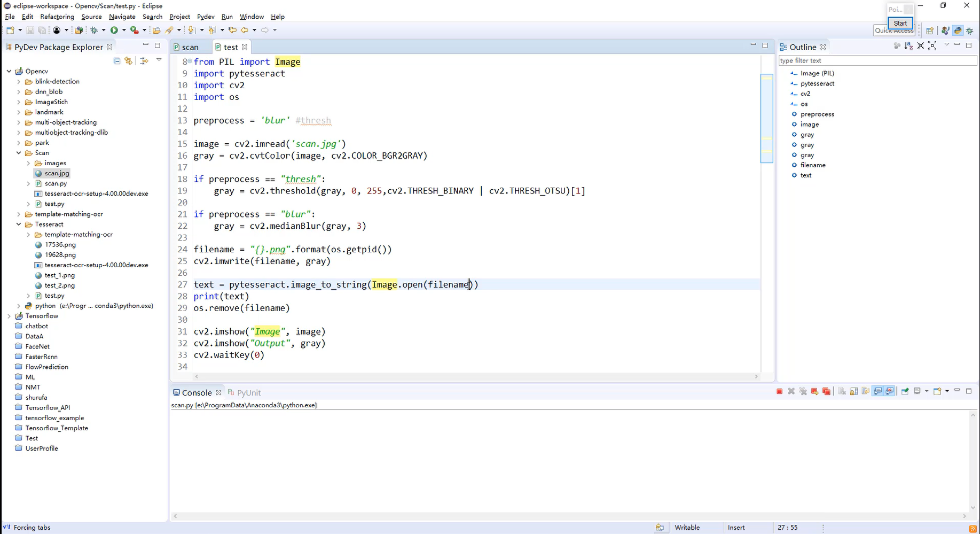Open the Window menu
Image resolution: width=980 pixels, height=534 pixels.
coord(252,17)
